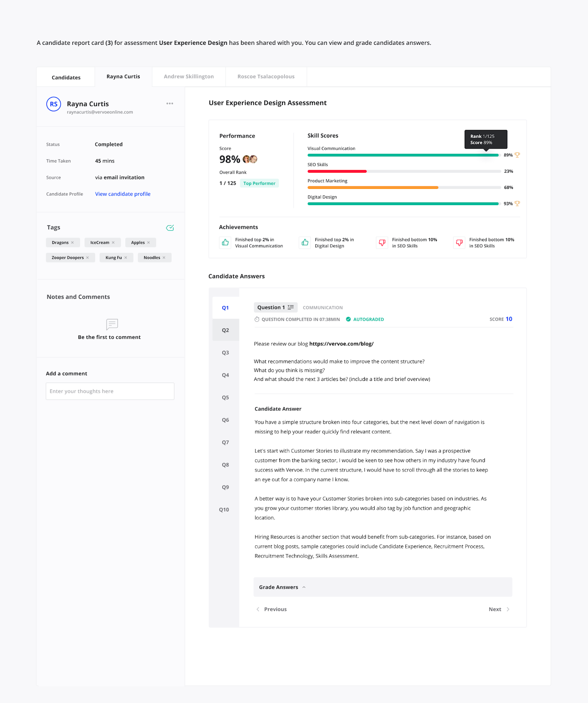Click thumbs up icon for Visual Communication achievement
The image size is (588, 703).
click(x=225, y=243)
